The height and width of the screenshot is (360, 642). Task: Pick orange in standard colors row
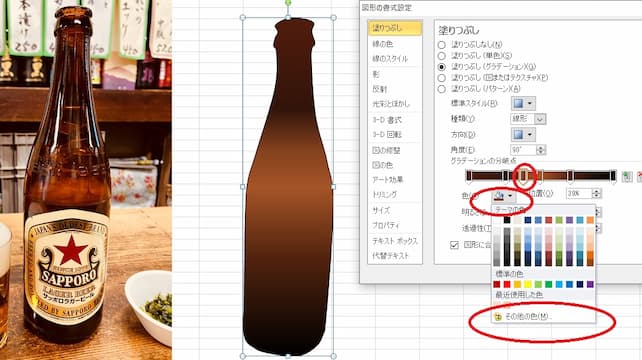[518, 284]
